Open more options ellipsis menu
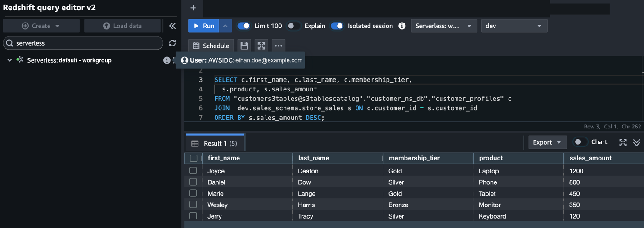 (279, 46)
